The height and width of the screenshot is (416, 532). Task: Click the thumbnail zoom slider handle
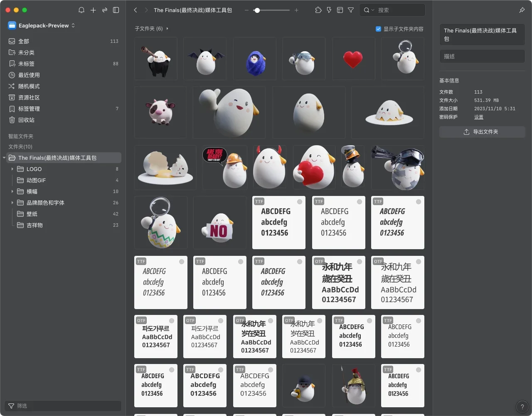257,10
